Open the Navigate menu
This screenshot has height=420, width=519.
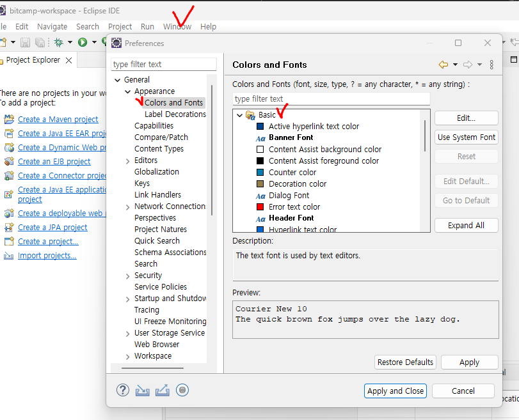[52, 26]
